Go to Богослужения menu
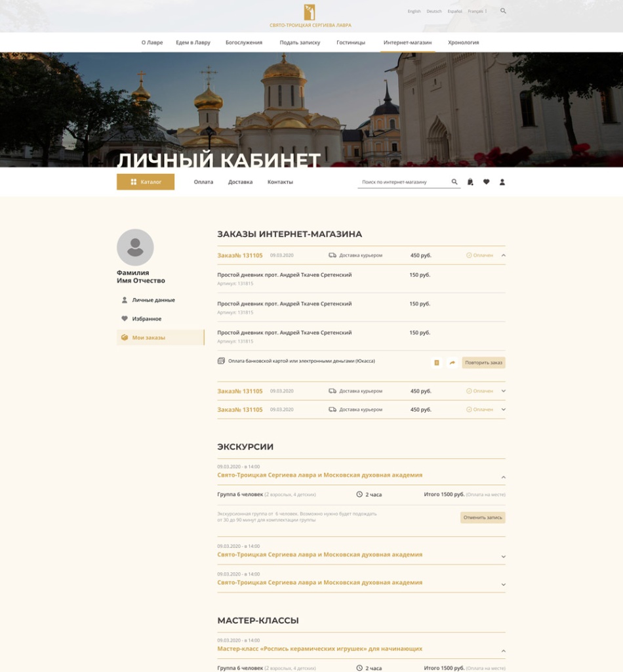Image resolution: width=623 pixels, height=672 pixels. point(244,43)
